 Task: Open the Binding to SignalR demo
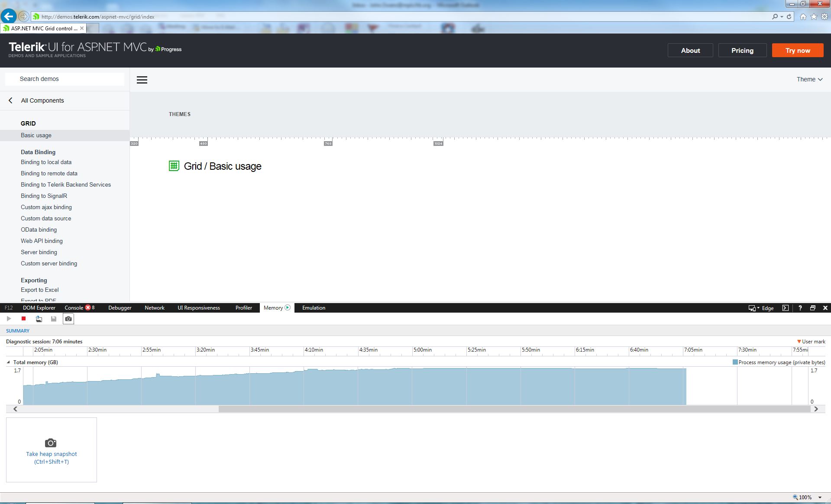pyautogui.click(x=44, y=196)
